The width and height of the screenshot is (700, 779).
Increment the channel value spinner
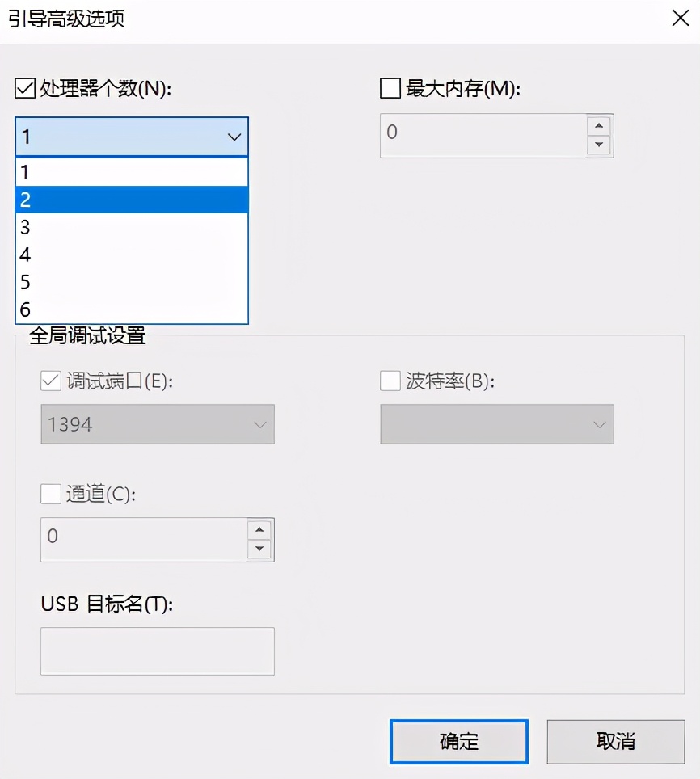pyautogui.click(x=259, y=529)
